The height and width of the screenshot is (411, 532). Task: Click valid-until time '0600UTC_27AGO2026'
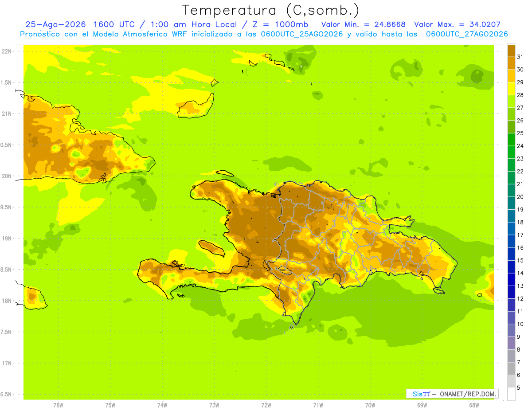click(466, 34)
